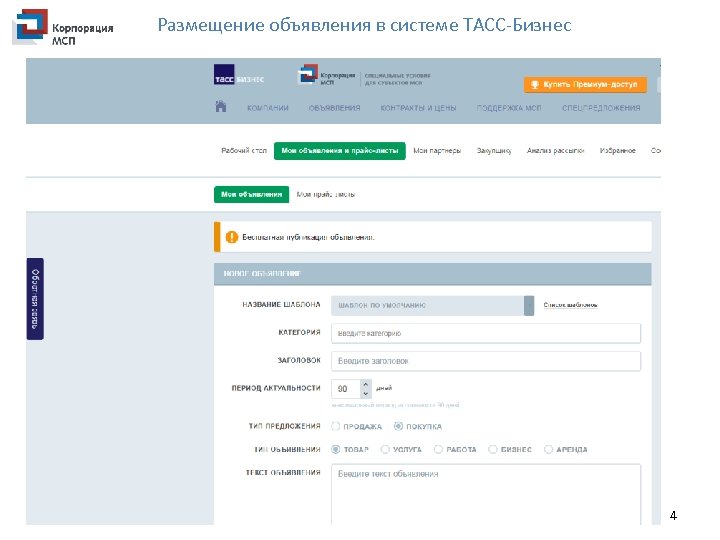The height and width of the screenshot is (540, 720).
Task: Click the Текст объявления text area
Action: (x=486, y=495)
